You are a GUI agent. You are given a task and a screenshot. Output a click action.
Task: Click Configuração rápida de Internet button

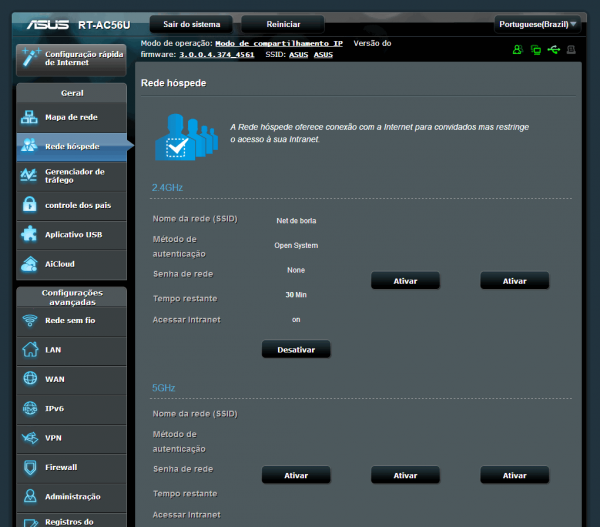71,59
